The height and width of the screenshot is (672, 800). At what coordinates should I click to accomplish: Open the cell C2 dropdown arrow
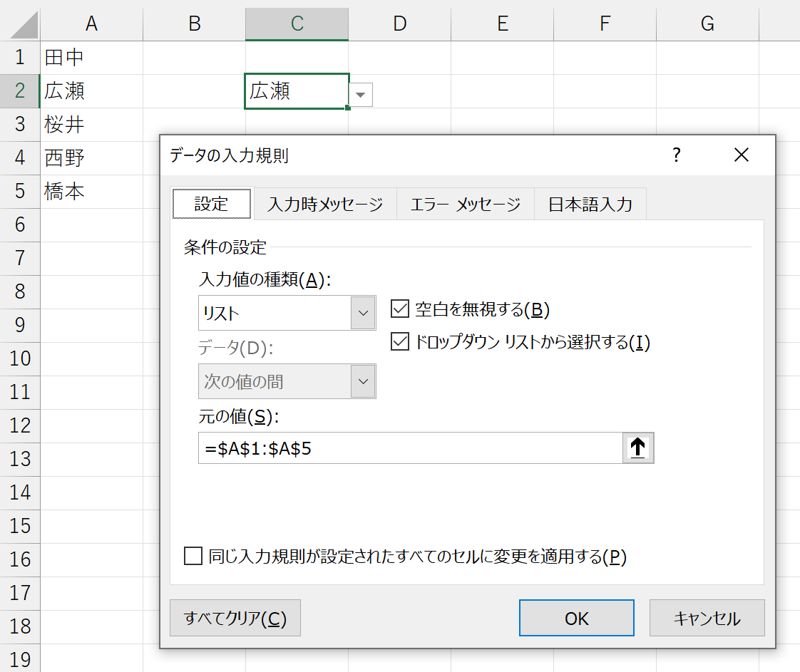click(x=361, y=94)
